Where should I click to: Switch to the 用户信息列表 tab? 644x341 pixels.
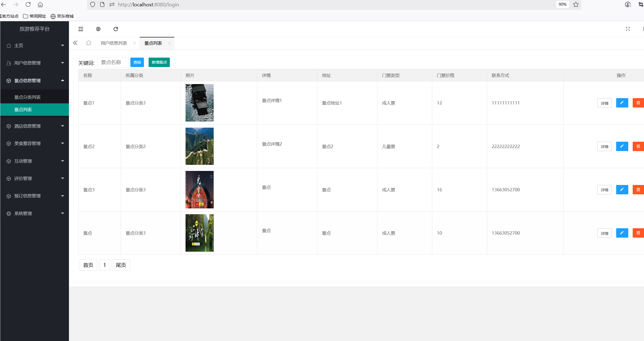point(114,43)
